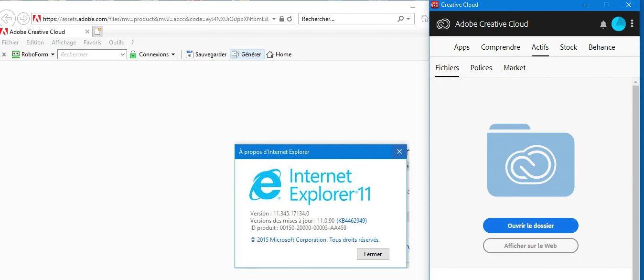Open the ? help menu
The height and width of the screenshot is (280, 644).
coord(133,43)
